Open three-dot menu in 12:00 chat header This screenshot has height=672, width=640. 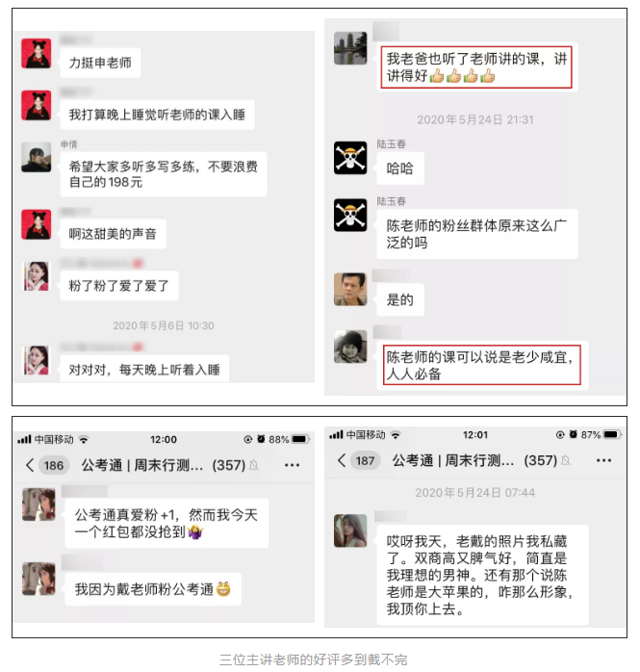pyautogui.click(x=293, y=465)
